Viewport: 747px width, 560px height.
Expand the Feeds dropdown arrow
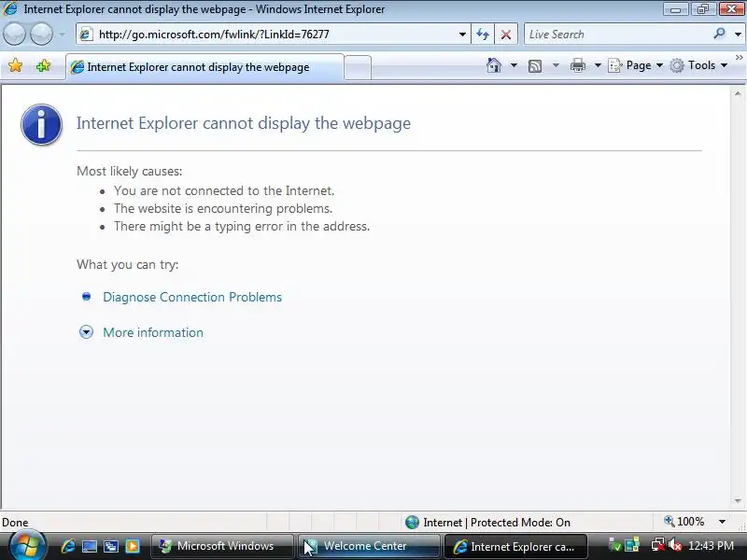coord(556,65)
